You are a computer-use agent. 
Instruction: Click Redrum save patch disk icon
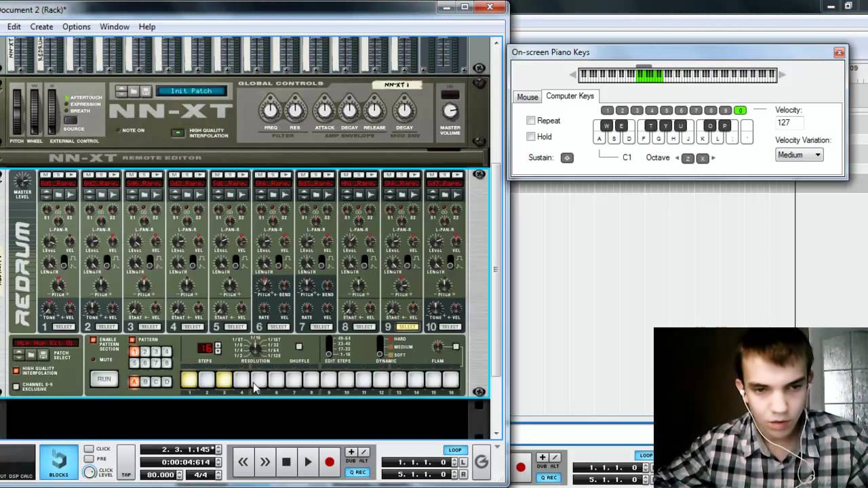[42, 355]
